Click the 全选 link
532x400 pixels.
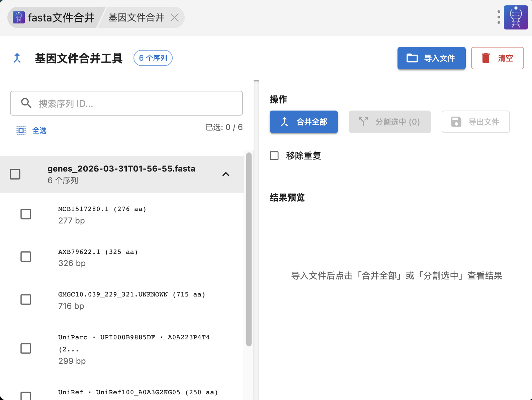[x=39, y=130]
